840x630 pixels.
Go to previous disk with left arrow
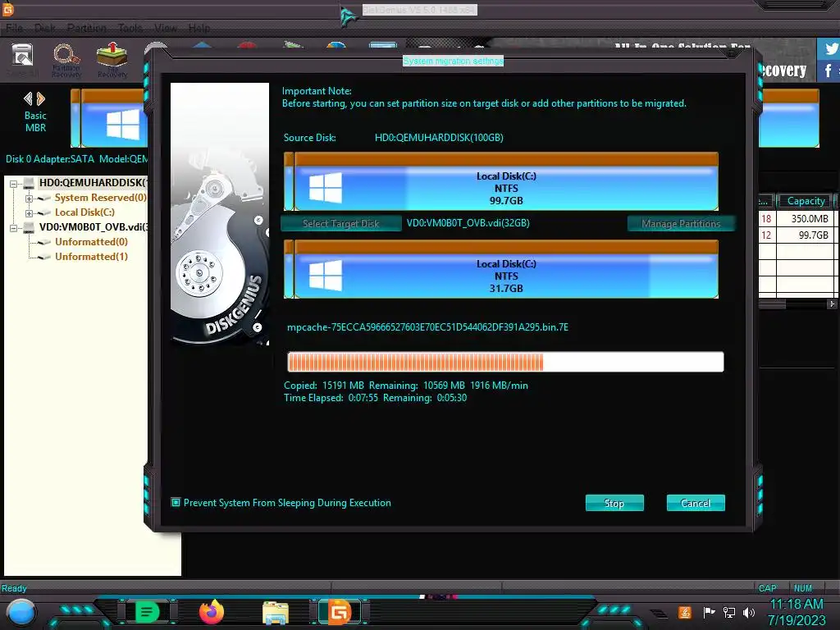pos(28,98)
